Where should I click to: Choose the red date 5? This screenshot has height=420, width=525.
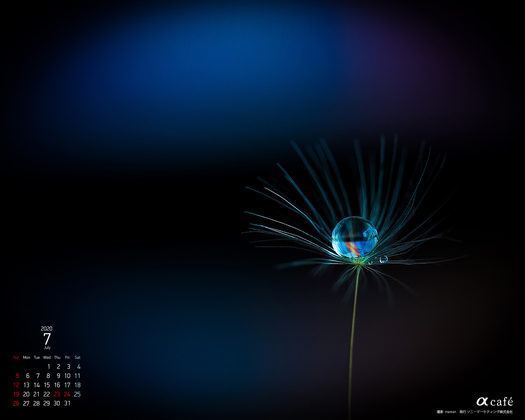pyautogui.click(x=17, y=376)
